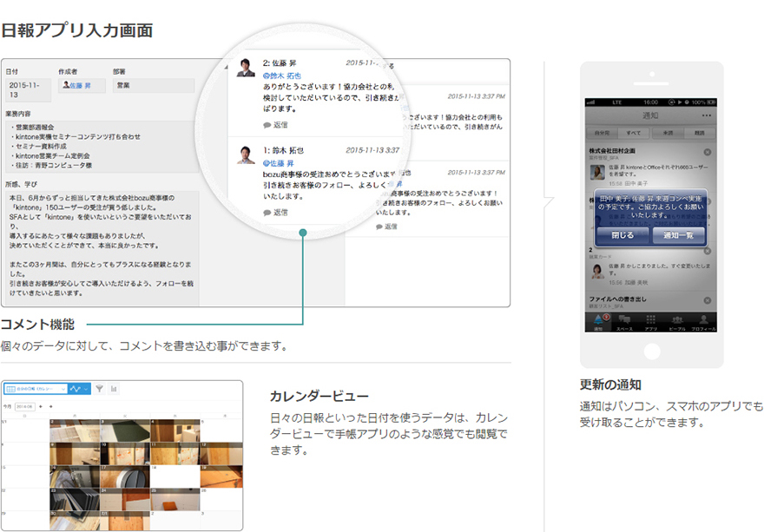Select the すべて tab in notifications
The width and height of the screenshot is (764, 532).
pos(634,133)
